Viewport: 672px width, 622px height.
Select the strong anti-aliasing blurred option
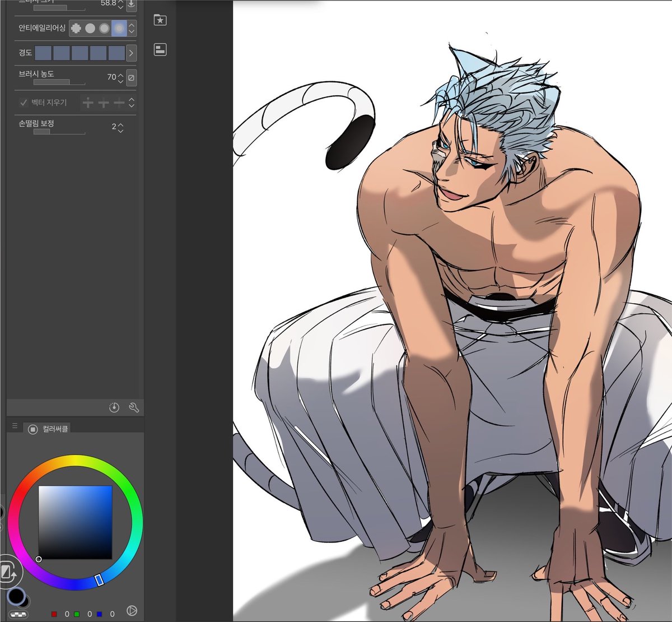[119, 28]
